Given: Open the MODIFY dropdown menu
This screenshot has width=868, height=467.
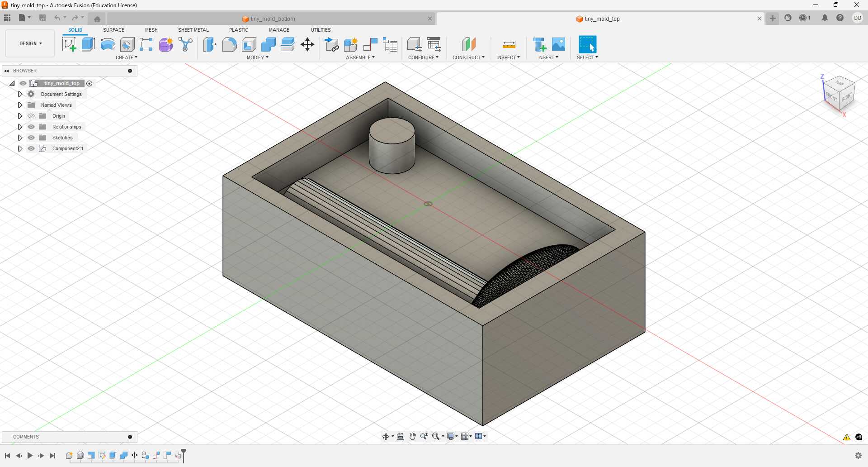Looking at the screenshot, I should pos(257,57).
